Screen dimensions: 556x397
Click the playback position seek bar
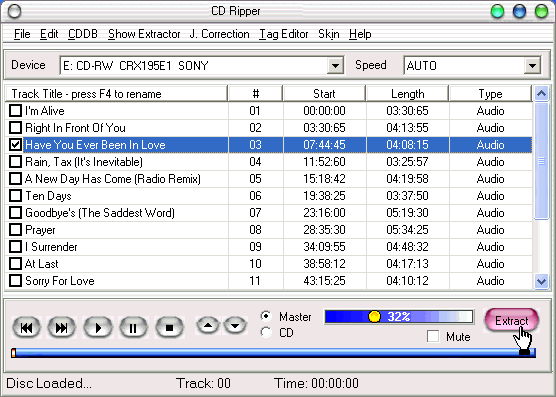[273, 353]
